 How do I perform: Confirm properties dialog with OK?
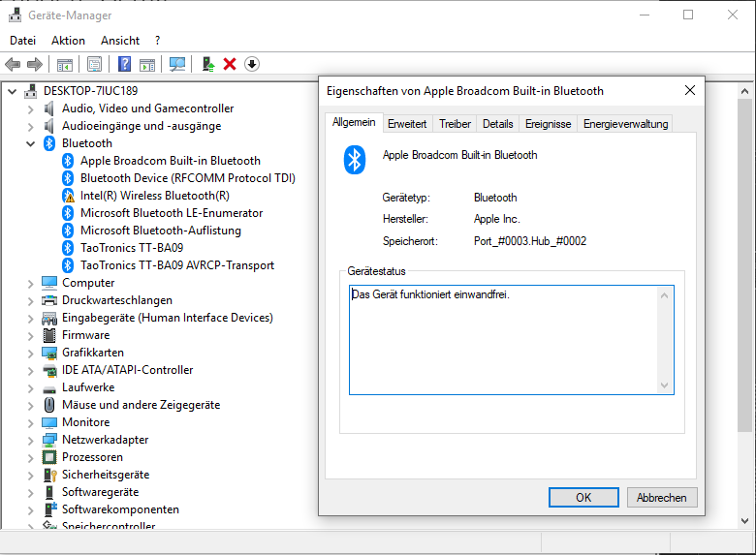pos(583,497)
